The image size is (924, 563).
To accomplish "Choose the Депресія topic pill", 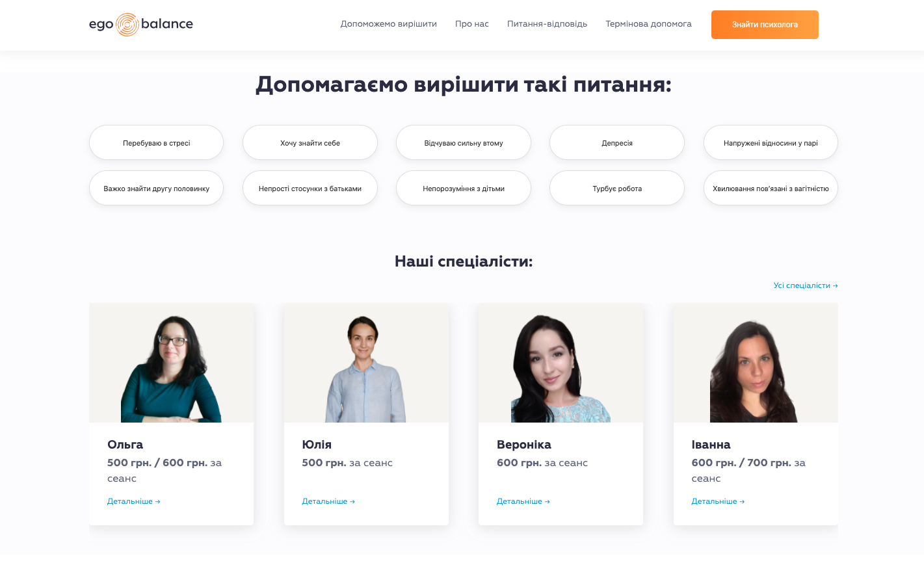I will tap(617, 142).
